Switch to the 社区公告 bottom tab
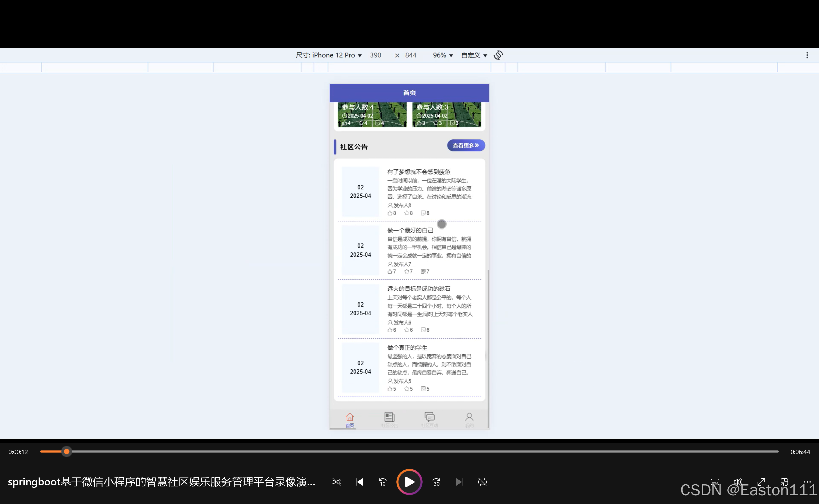The height and width of the screenshot is (504, 819). [389, 420]
